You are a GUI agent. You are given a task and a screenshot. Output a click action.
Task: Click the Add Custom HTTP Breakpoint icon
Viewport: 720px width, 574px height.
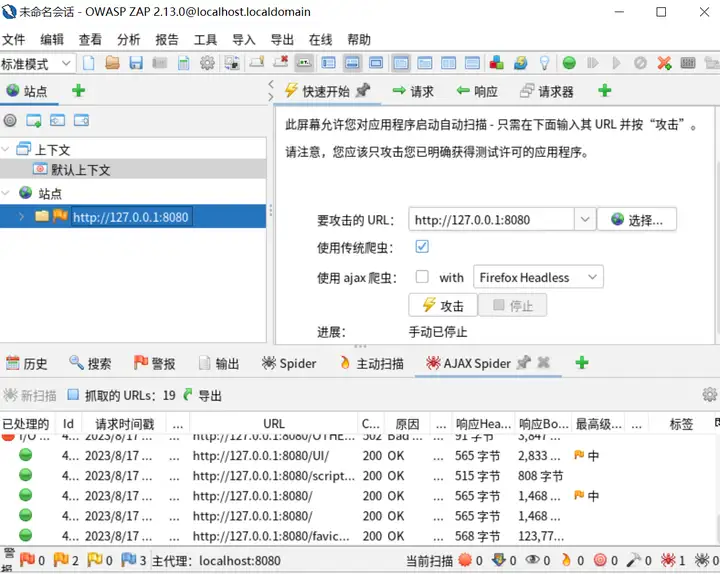pyautogui.click(x=664, y=62)
